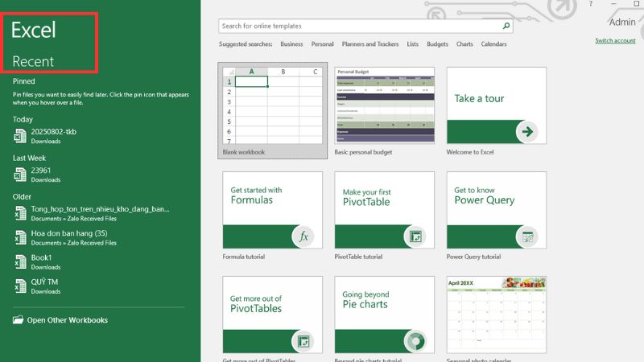Screen dimensions: 644x362
Task: Click the search magnifier icon
Action: pyautogui.click(x=506, y=27)
